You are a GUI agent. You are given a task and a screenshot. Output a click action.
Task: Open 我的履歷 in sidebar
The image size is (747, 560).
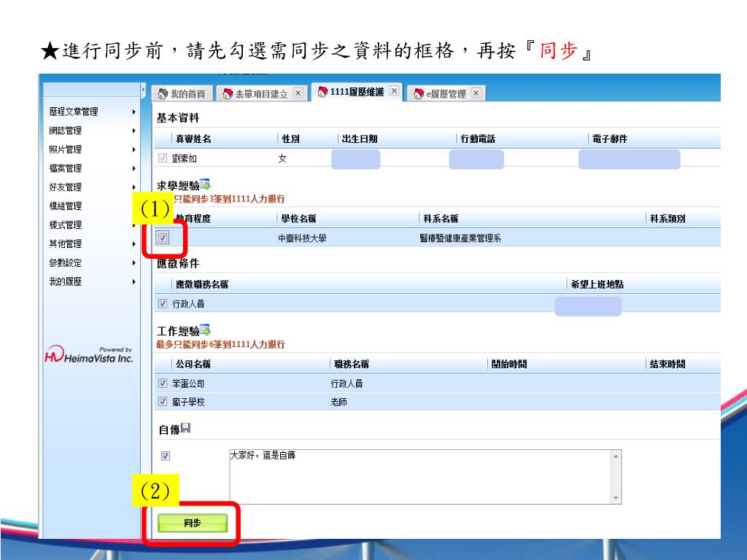click(65, 282)
